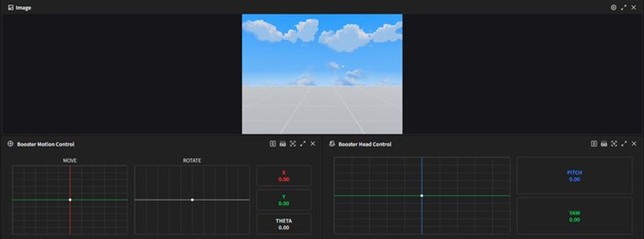
Task: Maximize the Booster Head Control panel
Action: point(624,144)
